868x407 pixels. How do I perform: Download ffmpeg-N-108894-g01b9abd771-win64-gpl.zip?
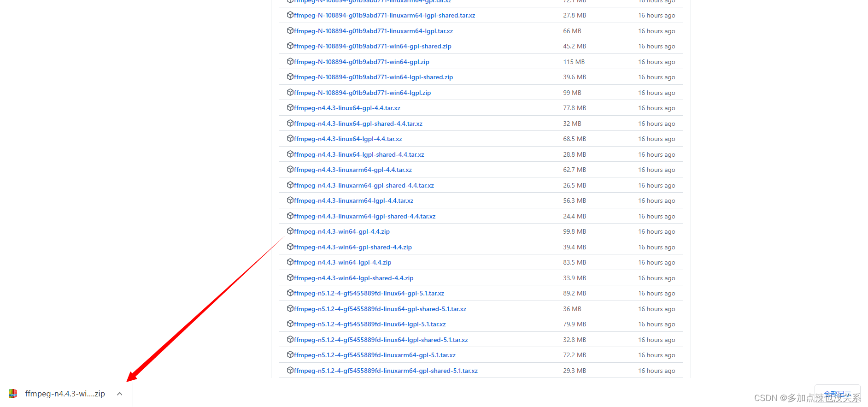click(362, 62)
